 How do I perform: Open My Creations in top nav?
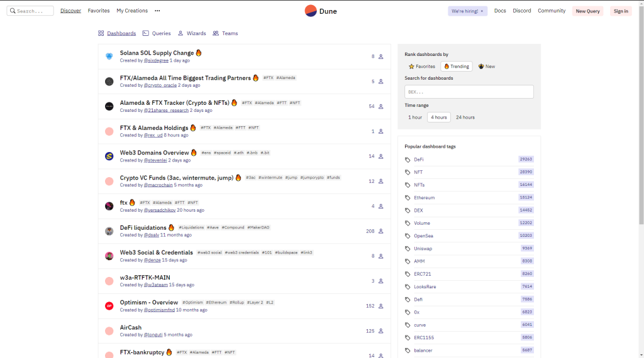pos(132,11)
